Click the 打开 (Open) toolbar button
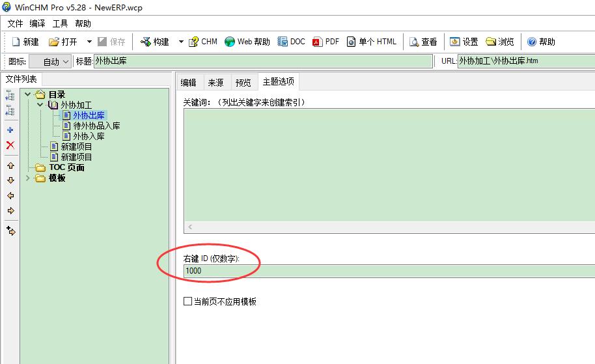 click(63, 42)
